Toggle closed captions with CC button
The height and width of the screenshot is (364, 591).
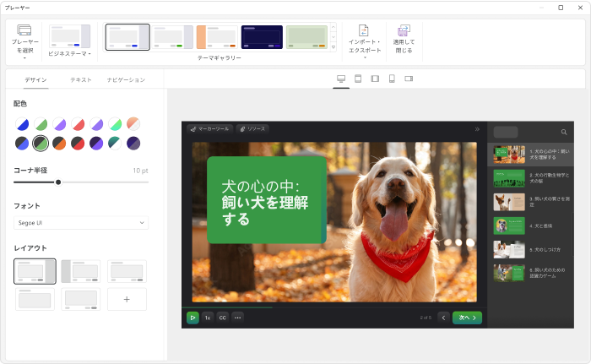coord(223,318)
